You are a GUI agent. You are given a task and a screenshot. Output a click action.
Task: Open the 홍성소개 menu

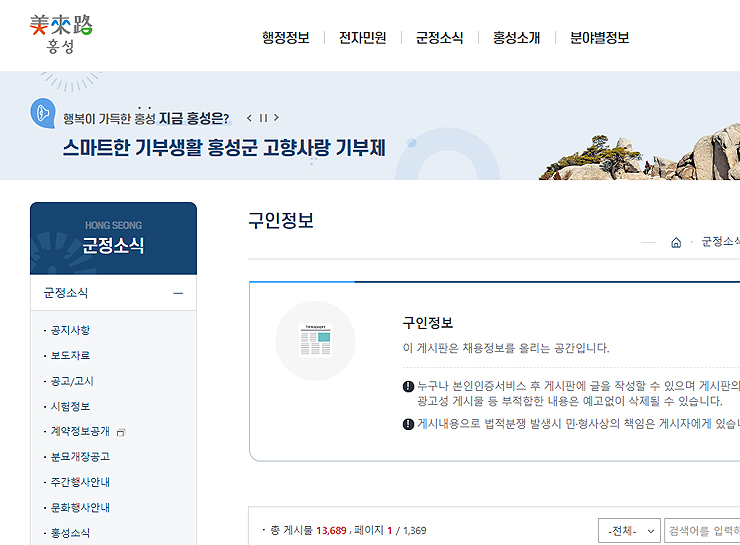516,38
